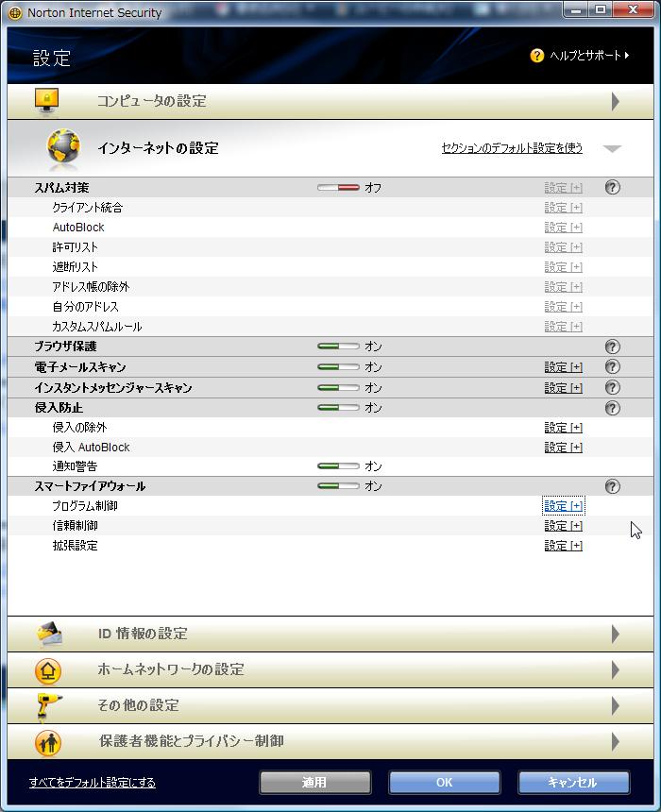Open プログラム制御 設定 [+] link
The height and width of the screenshot is (812, 661).
(563, 506)
